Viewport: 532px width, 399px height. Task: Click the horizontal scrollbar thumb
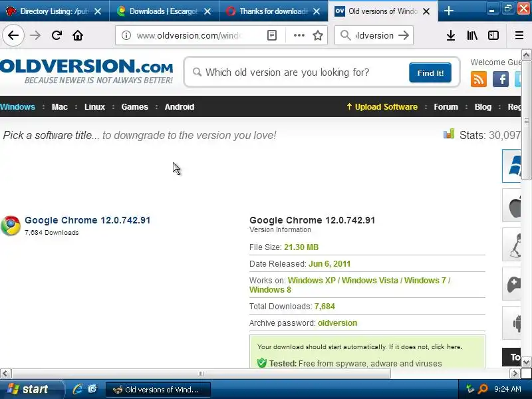pos(201,374)
